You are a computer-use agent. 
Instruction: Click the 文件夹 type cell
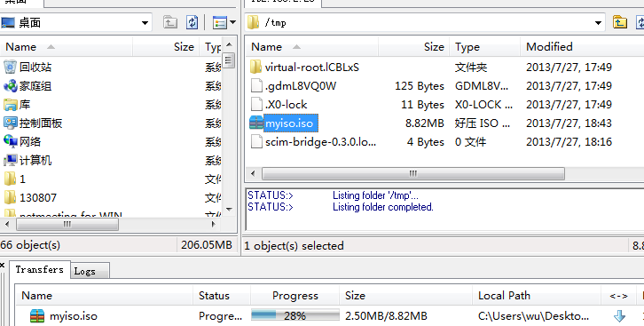click(471, 67)
